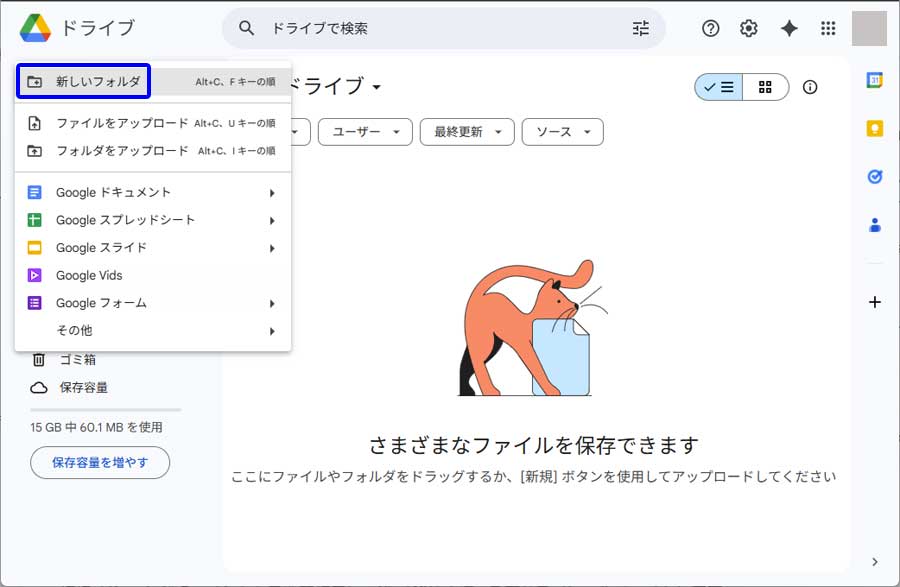Image resolution: width=900 pixels, height=587 pixels.
Task: Click the storage usage progress bar
Action: (106, 410)
